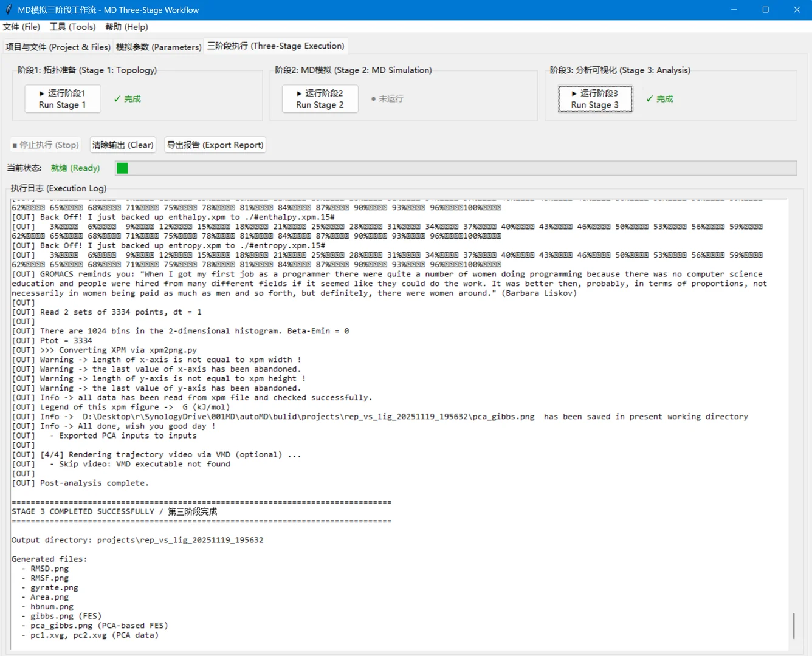Screen dimensions: 812x656
Task: Click the execution log vertical scrollbar thumb
Action: [x=794, y=626]
